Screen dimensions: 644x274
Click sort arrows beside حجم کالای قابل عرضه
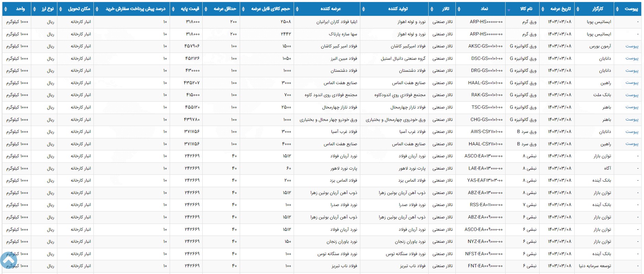coord(243,9)
